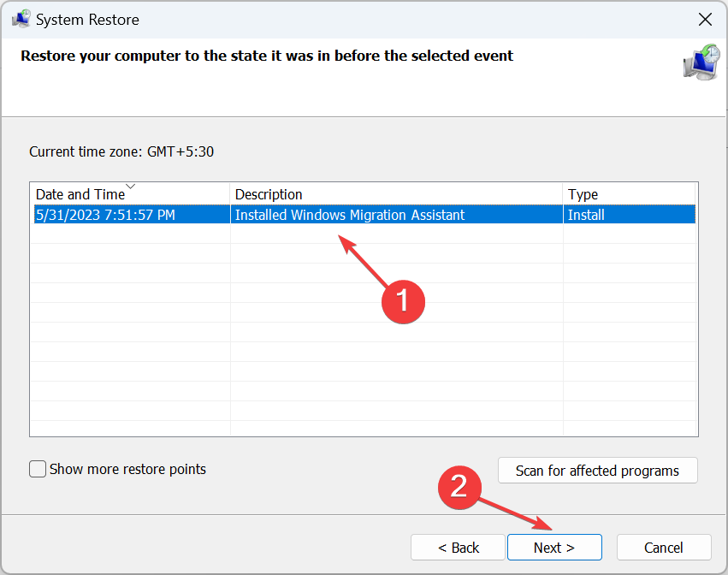This screenshot has height=575, width=728.
Task: Select the 5/31/2023 7:51:57 PM restore point
Action: click(x=364, y=215)
